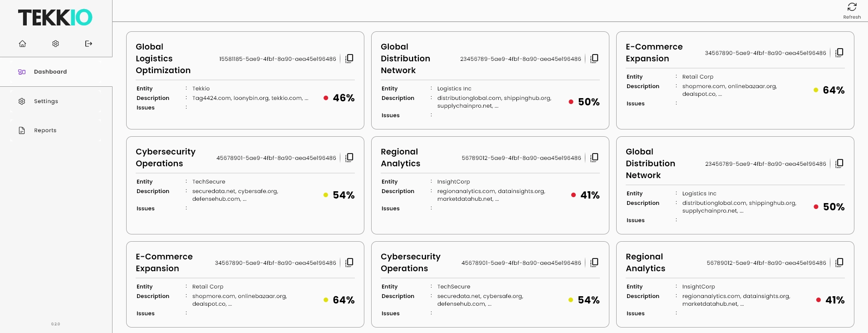Click the Dashboard grid icon
The image size is (868, 333).
point(21,72)
